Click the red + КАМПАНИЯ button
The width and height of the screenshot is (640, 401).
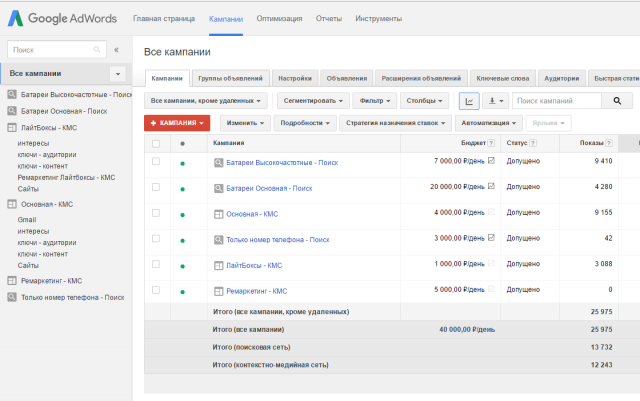coord(177,123)
